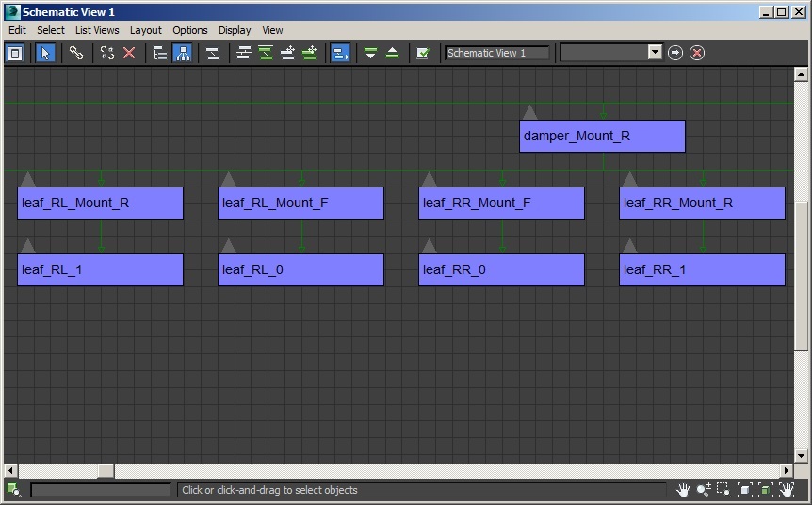The width and height of the screenshot is (812, 505).
Task: Click the horizontal scrollbar thumb
Action: tap(105, 470)
